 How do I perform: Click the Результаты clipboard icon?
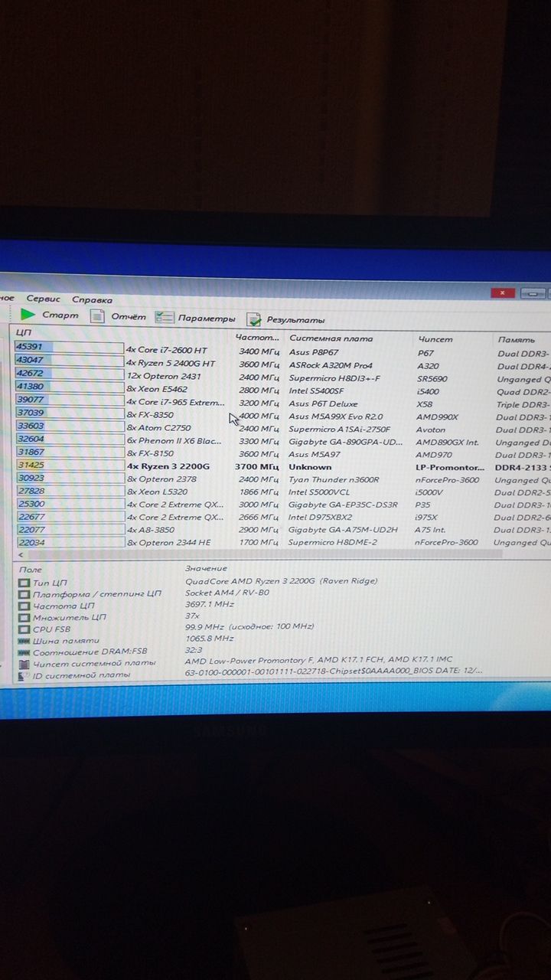[x=253, y=319]
